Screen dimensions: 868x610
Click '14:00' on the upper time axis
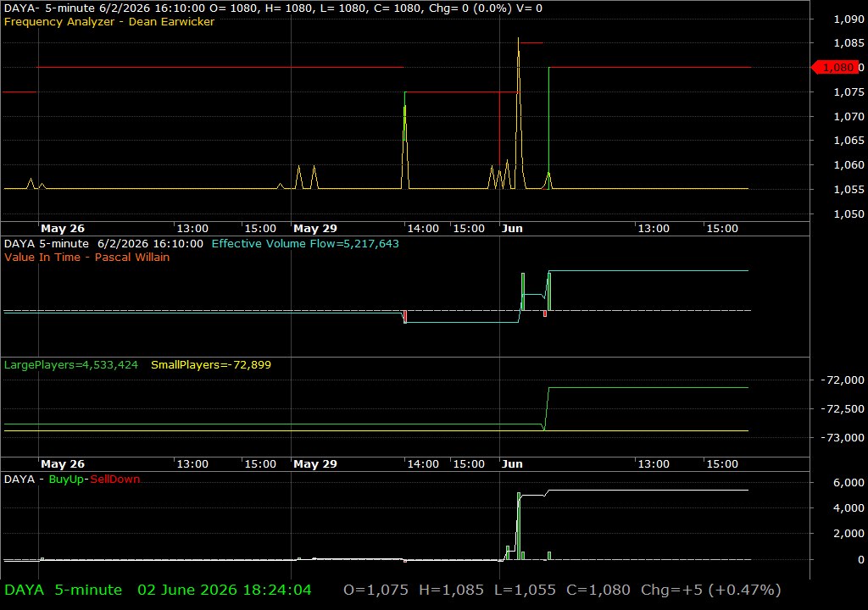(x=423, y=229)
